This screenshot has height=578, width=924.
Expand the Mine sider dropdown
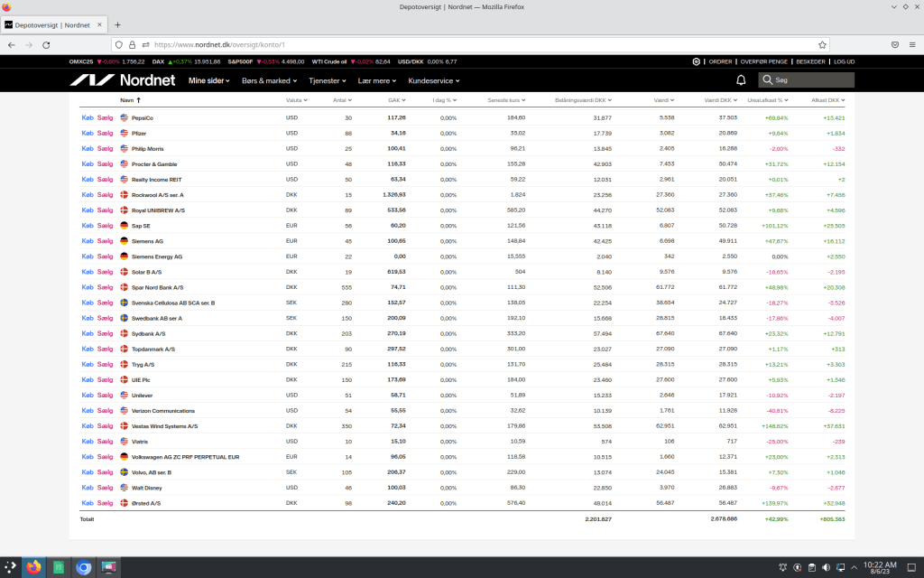209,80
